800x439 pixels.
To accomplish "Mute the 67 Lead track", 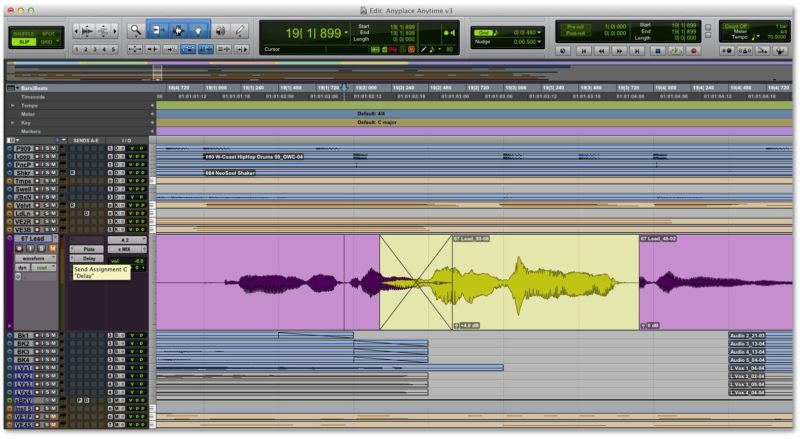I will click(53, 248).
